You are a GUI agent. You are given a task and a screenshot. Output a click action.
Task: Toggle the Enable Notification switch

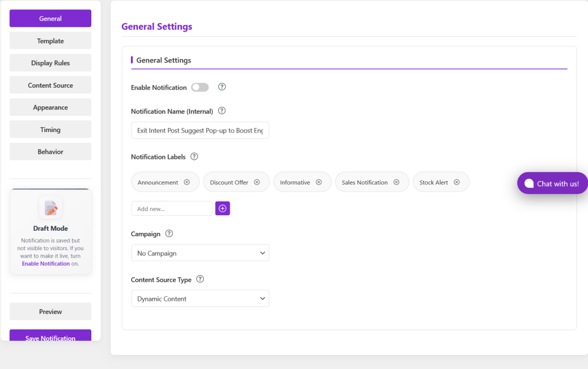click(x=200, y=87)
